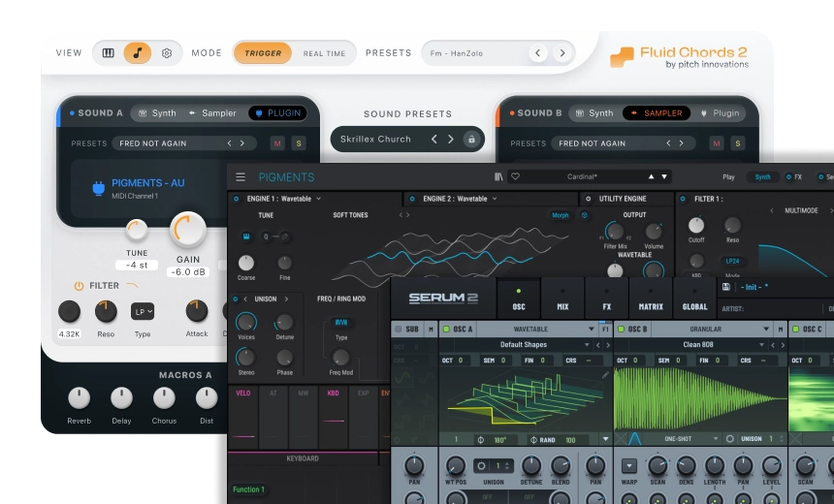The height and width of the screenshot is (504, 834).
Task: Click the Pigments - AU plugin icon
Action: click(98, 188)
